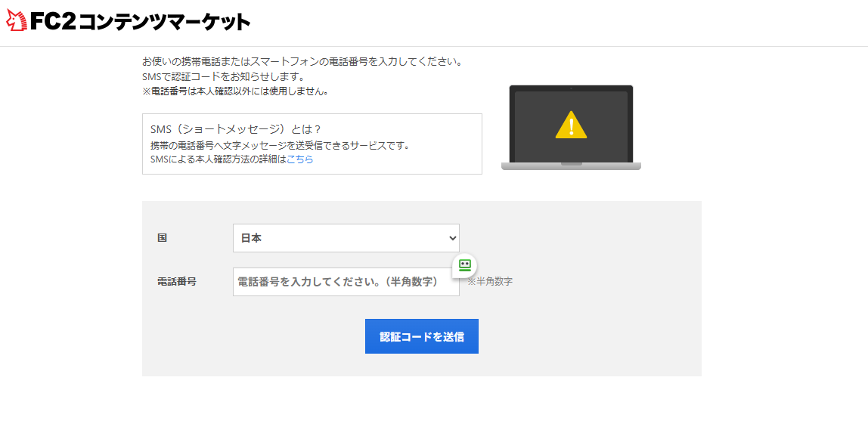Viewport: 868px width, 433px height.
Task: Click the 国 field label
Action: click(162, 238)
